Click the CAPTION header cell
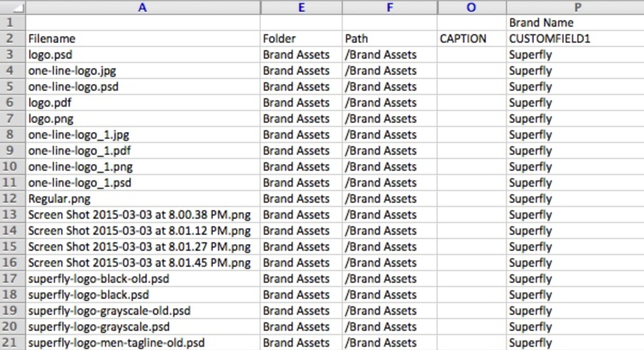Viewport: 644px width, 350px height. (472, 38)
